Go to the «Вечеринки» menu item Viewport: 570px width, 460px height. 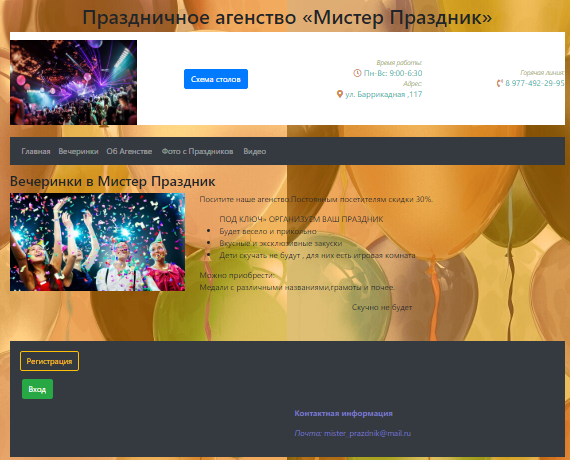click(79, 151)
